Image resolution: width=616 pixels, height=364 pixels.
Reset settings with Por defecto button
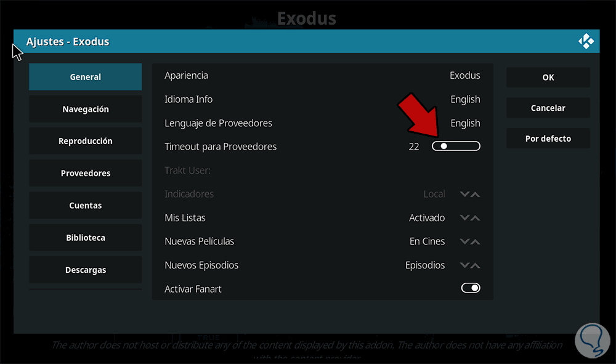(548, 139)
